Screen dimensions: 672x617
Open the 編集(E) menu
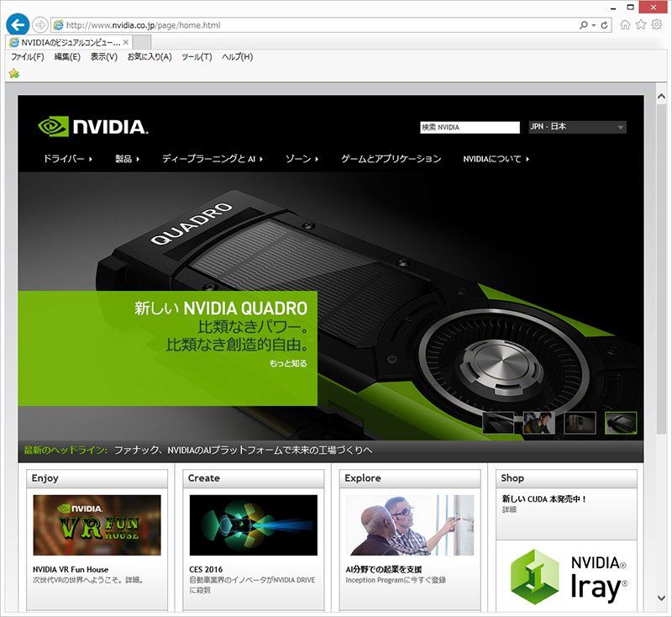pos(67,56)
